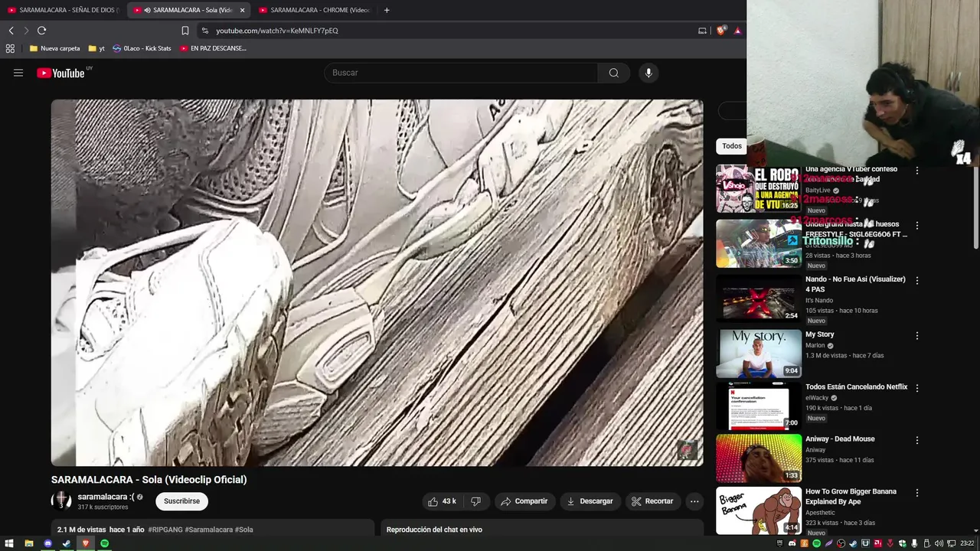Open File Explorer from the taskbar
980x551 pixels.
click(x=29, y=543)
